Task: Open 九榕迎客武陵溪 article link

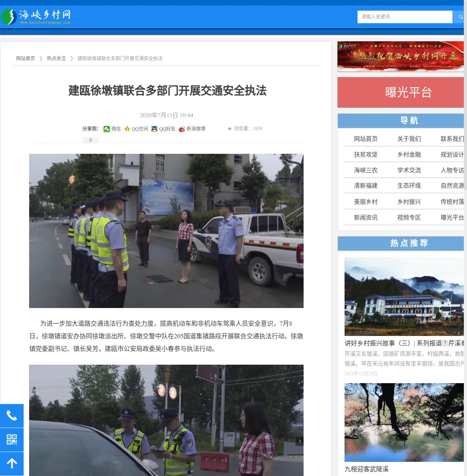Action: (x=367, y=469)
